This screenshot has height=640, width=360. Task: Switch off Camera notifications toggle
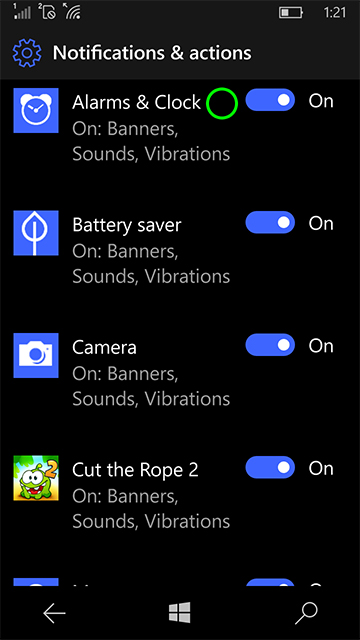coord(270,345)
